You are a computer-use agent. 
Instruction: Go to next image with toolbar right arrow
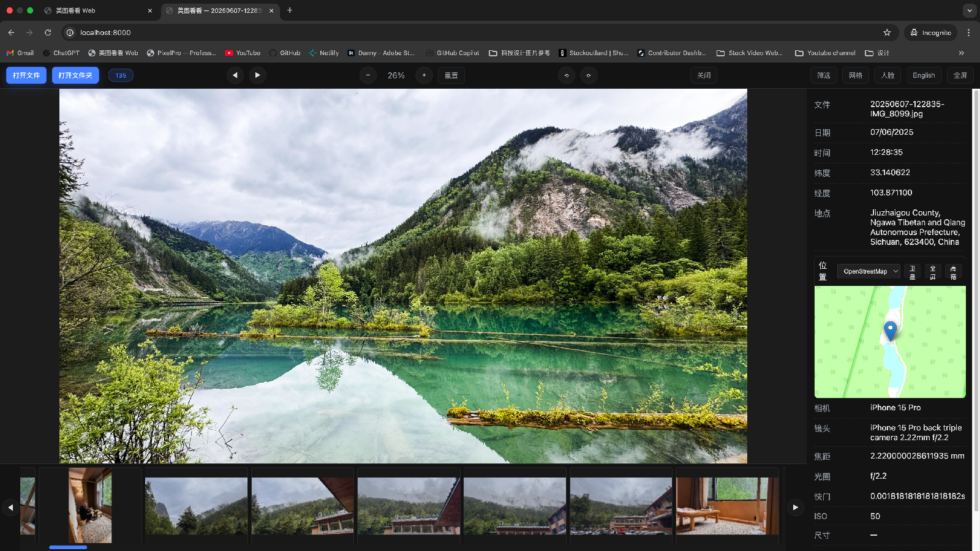point(257,75)
